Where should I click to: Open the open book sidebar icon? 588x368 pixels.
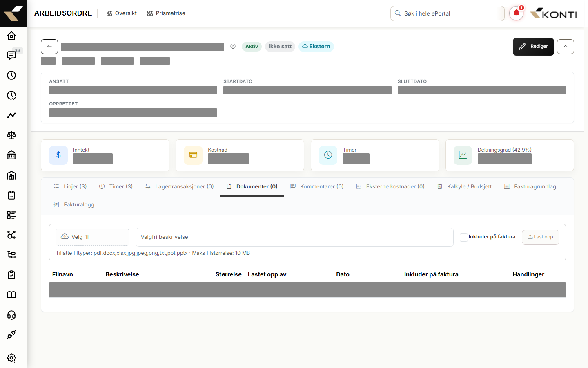pyautogui.click(x=11, y=295)
